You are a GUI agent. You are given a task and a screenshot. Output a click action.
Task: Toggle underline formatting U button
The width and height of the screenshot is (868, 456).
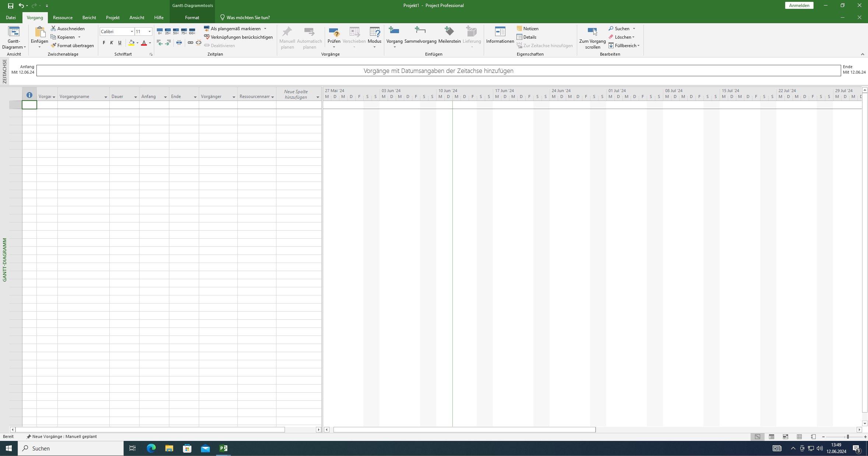120,43
